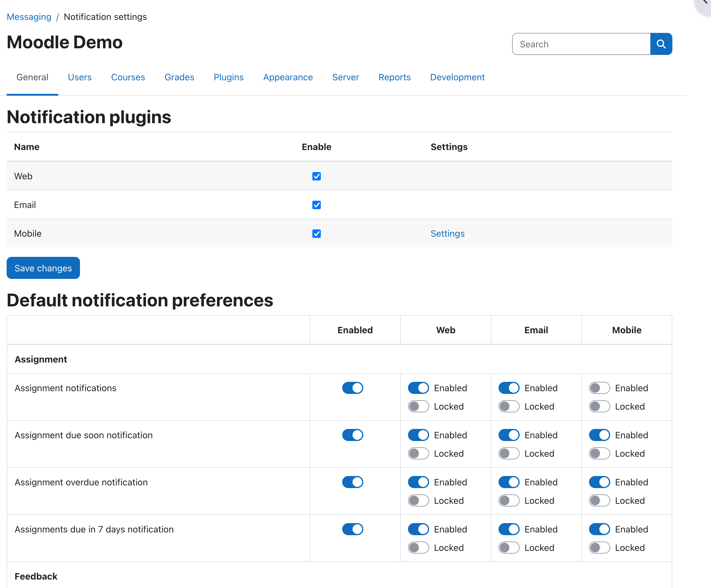
Task: Uncheck the Mobile plugin enable checkbox
Action: click(x=316, y=234)
